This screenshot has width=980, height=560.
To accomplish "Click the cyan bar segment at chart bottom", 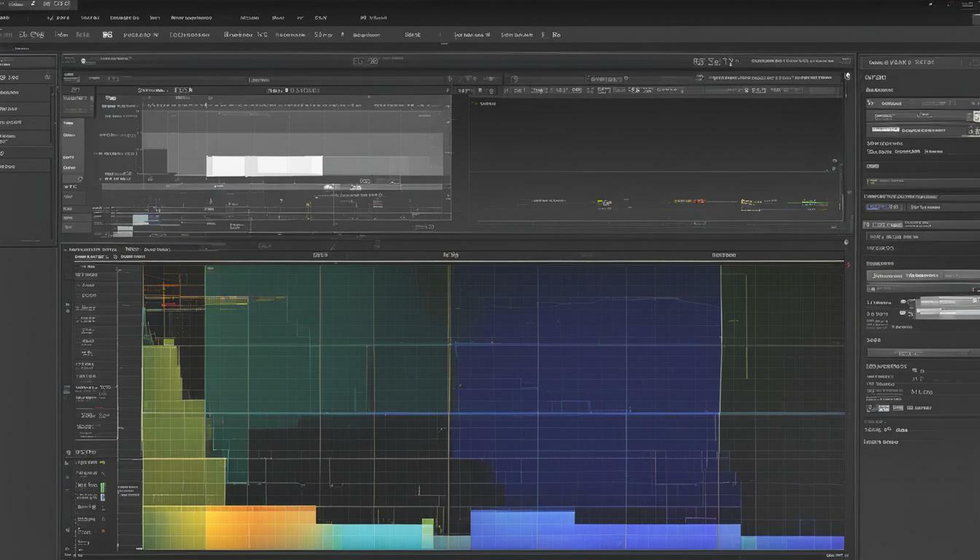I will click(370, 536).
